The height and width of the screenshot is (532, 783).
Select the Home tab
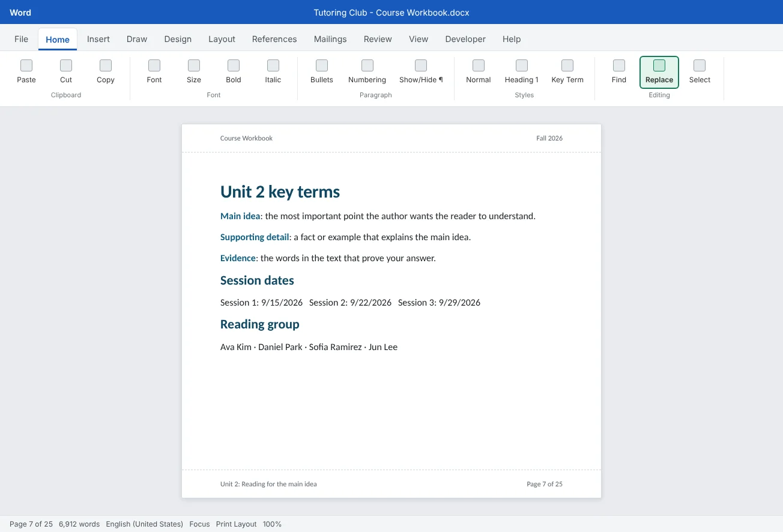click(58, 39)
